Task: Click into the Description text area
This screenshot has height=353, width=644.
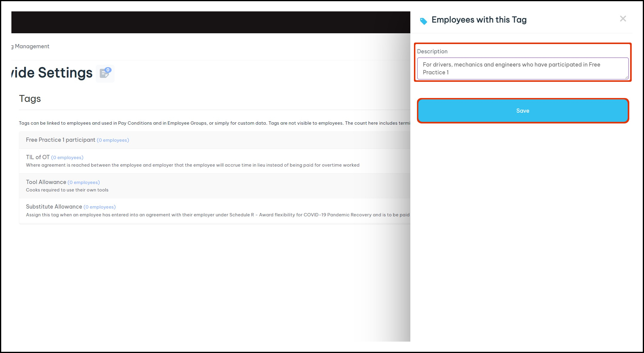Action: [522, 69]
